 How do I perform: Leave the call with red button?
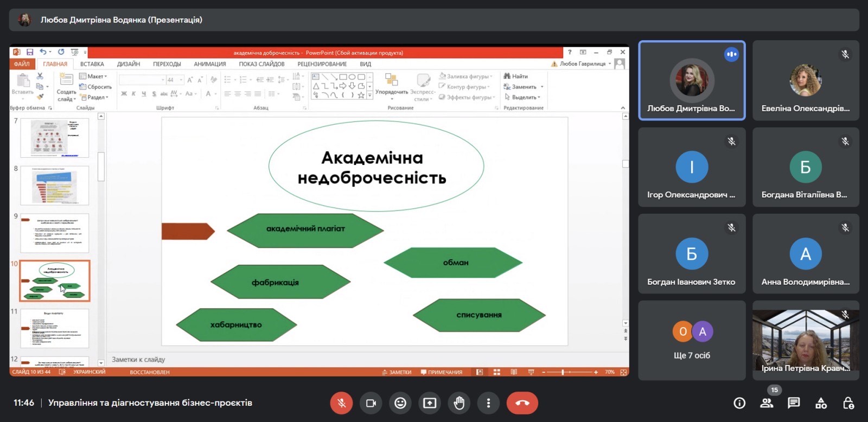[x=522, y=403]
